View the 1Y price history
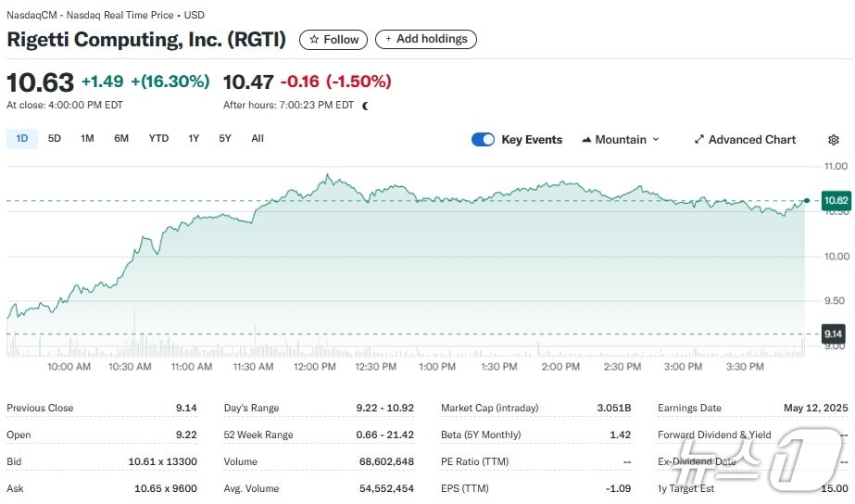The height and width of the screenshot is (504, 855). coord(194,139)
